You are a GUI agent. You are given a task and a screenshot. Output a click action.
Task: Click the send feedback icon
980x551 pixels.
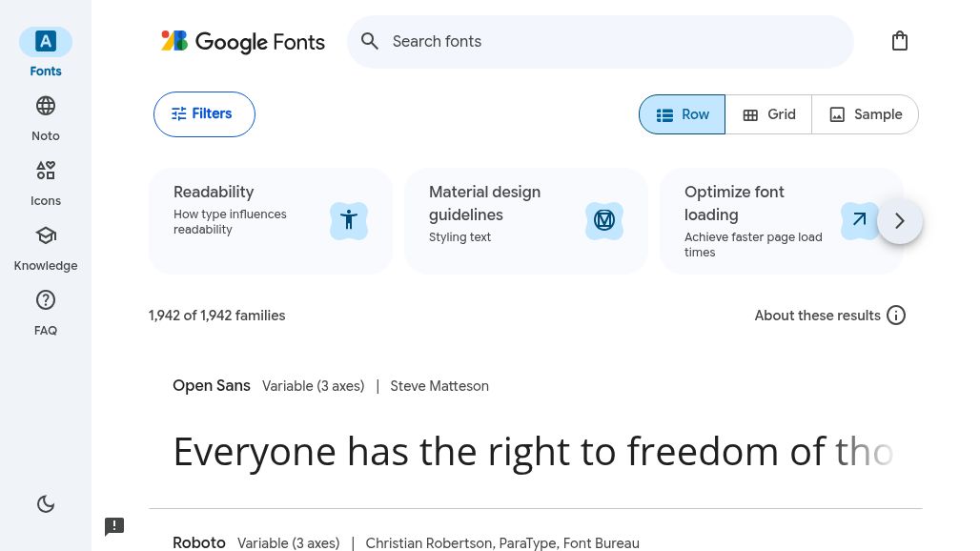[114, 526]
